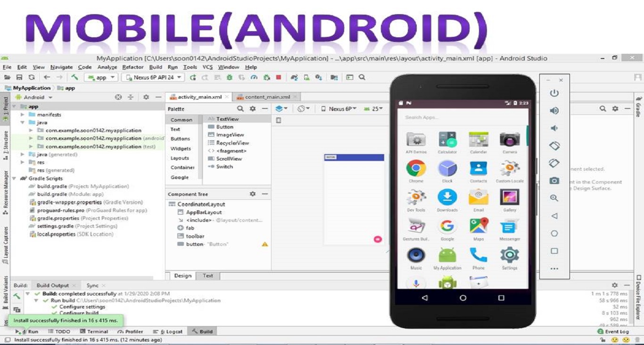This screenshot has height=345, width=644.
Task: Take an emulator screenshot with camera icon
Action: coord(554,181)
